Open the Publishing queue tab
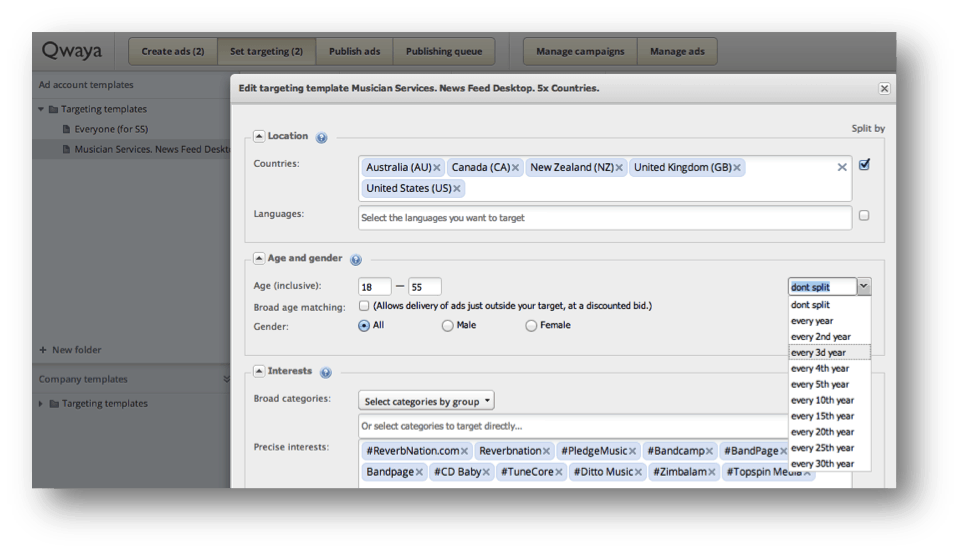 click(x=444, y=51)
